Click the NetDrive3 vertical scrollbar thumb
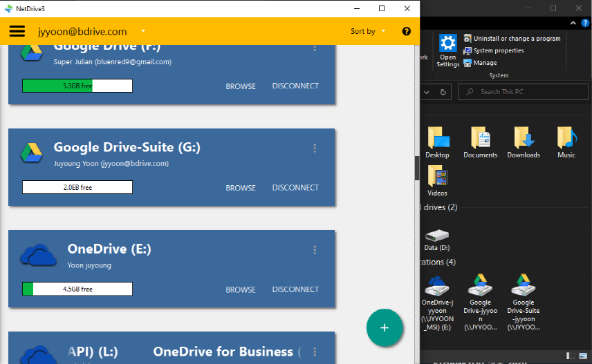592x364 pixels. pos(417,168)
